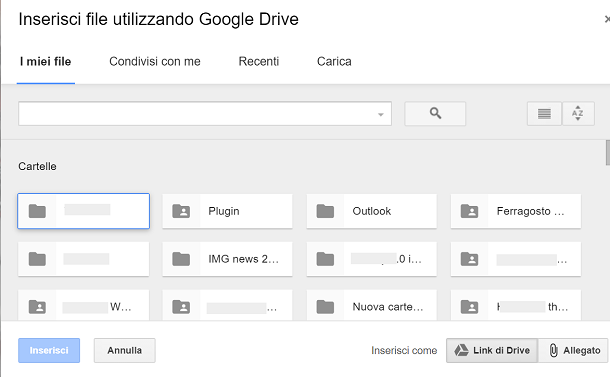Click the Annulla button

124,351
